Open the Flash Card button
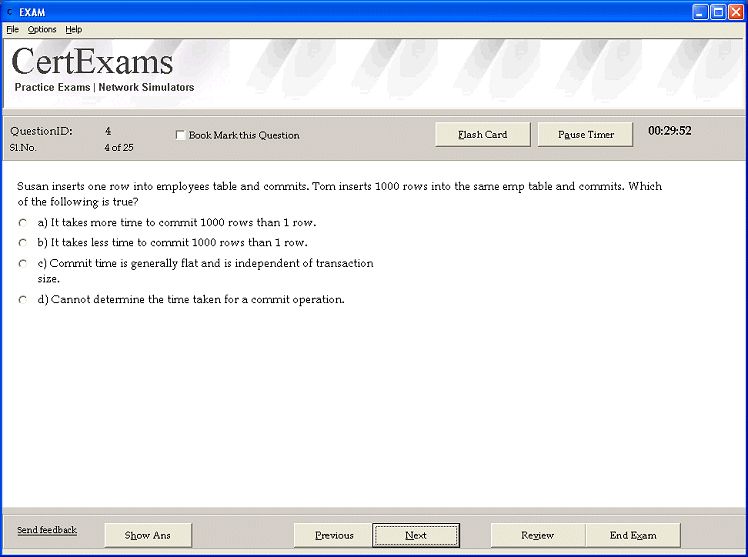This screenshot has height=557, width=748. click(482, 134)
